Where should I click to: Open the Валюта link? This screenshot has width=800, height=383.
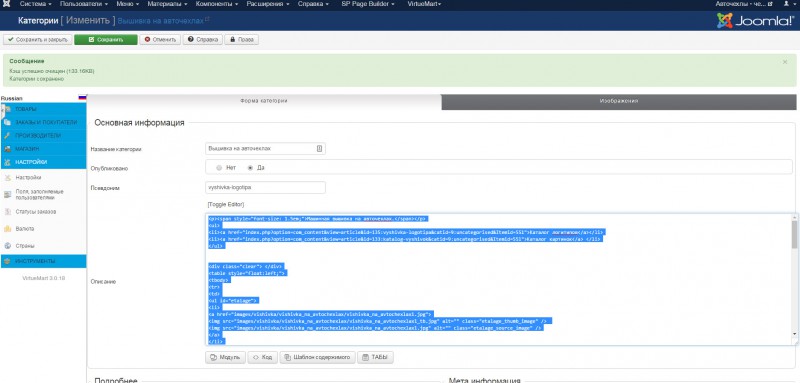(25, 229)
